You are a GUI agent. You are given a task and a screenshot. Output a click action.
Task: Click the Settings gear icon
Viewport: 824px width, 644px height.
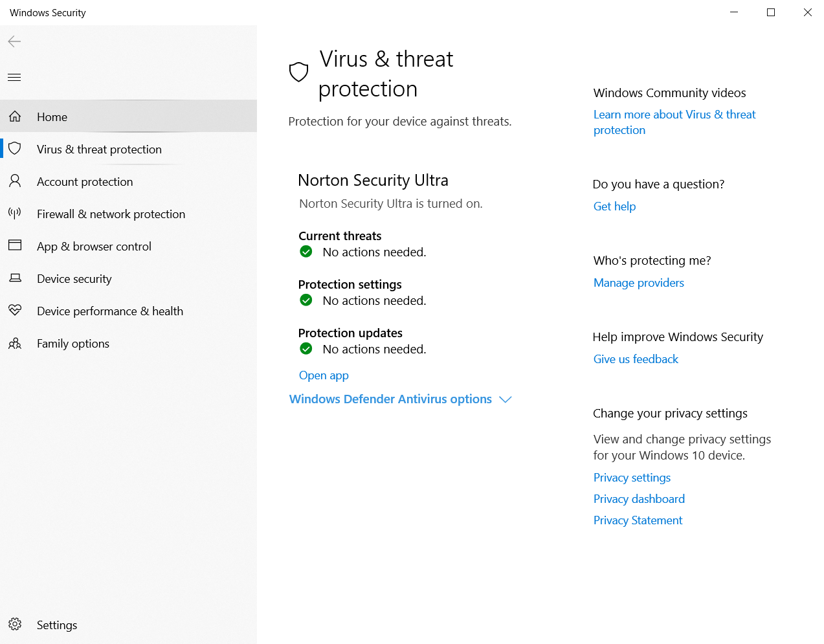(15, 624)
